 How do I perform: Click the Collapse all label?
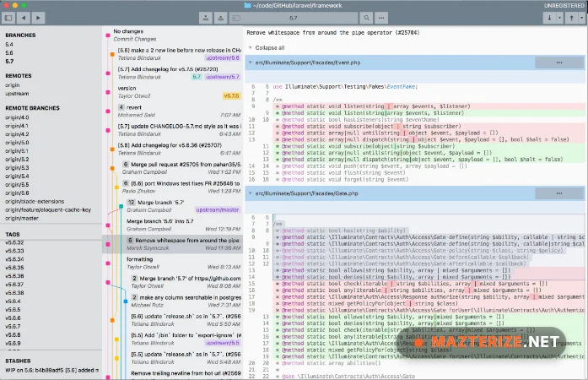pos(270,47)
